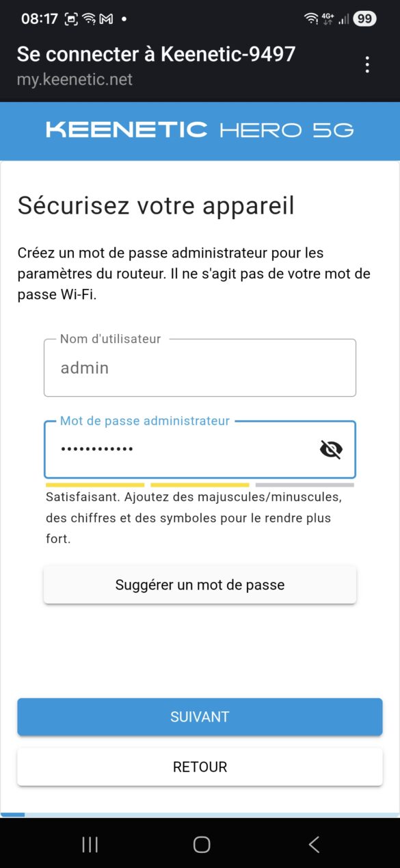Focus the Nom d'utilisateur field

[x=200, y=368]
